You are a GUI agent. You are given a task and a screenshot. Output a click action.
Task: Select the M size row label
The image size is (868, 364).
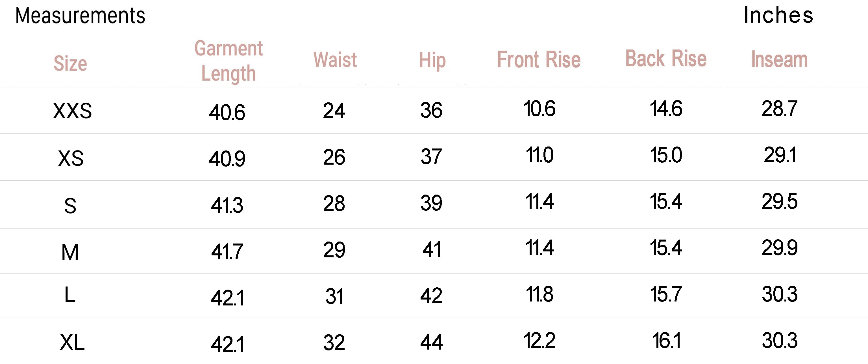click(70, 252)
